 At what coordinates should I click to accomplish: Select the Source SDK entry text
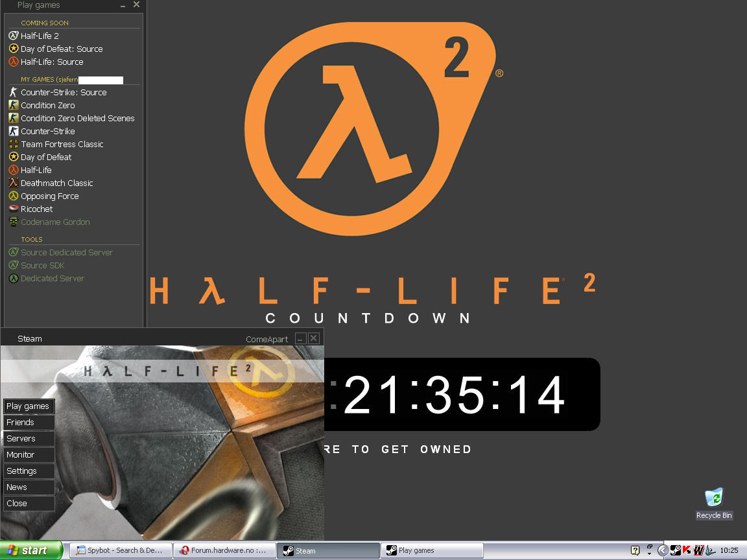42,265
